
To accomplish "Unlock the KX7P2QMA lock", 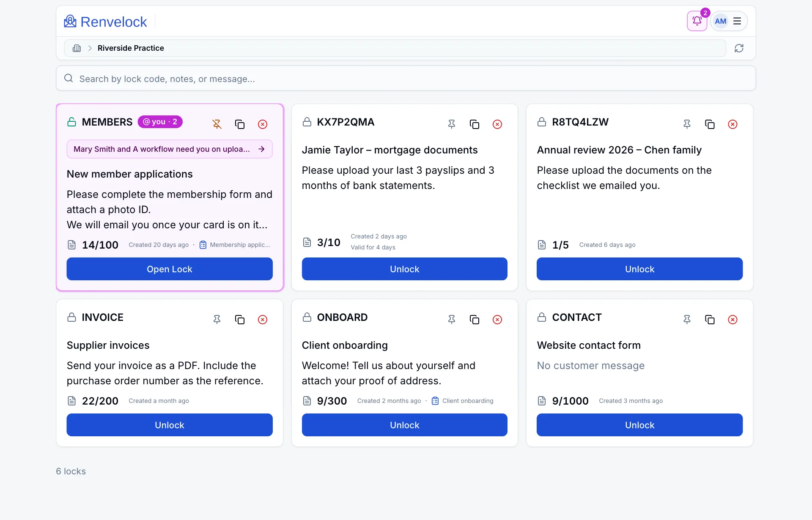I will (x=404, y=269).
